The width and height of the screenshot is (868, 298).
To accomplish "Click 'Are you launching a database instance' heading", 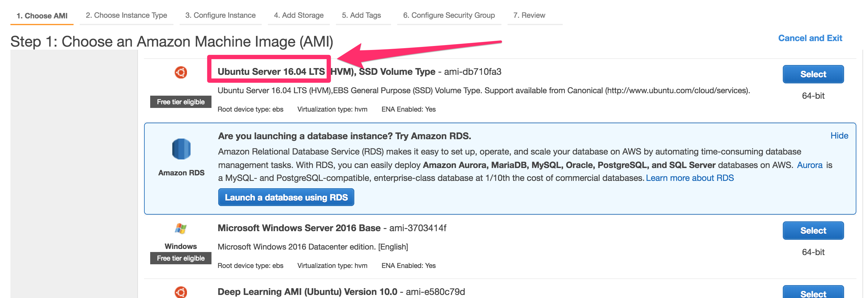I will tap(345, 136).
